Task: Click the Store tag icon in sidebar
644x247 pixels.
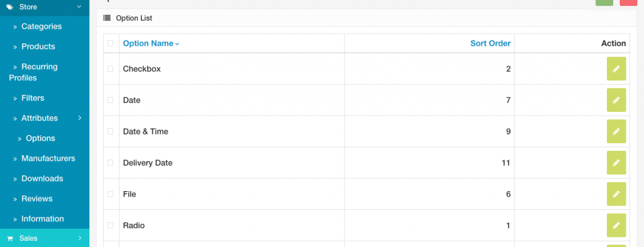Action: click(10, 7)
